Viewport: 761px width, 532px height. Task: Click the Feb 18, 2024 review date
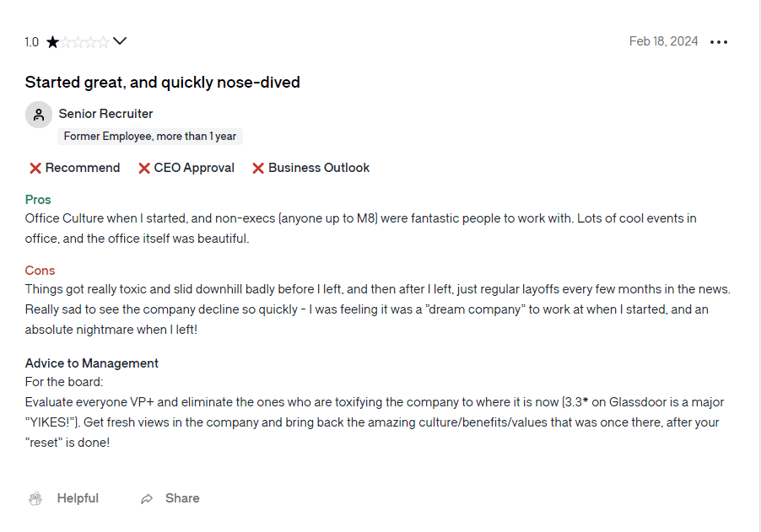663,41
